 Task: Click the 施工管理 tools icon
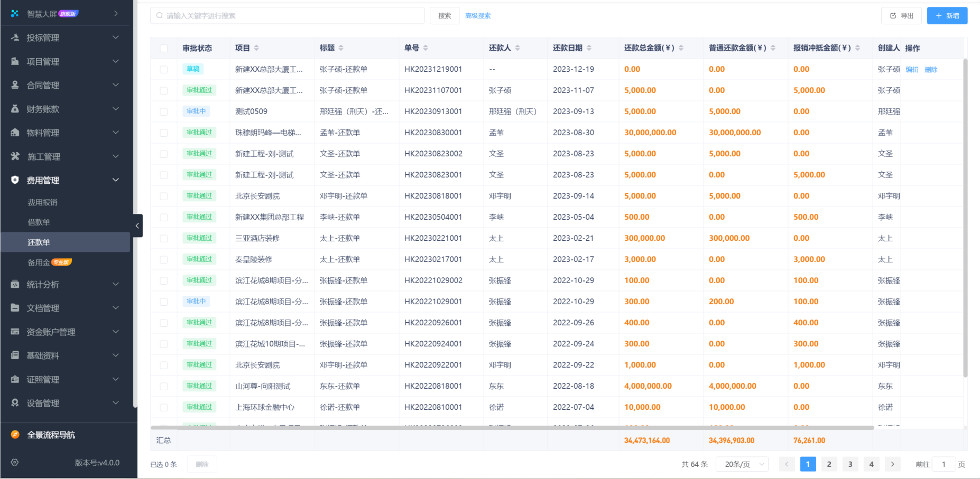coord(15,156)
